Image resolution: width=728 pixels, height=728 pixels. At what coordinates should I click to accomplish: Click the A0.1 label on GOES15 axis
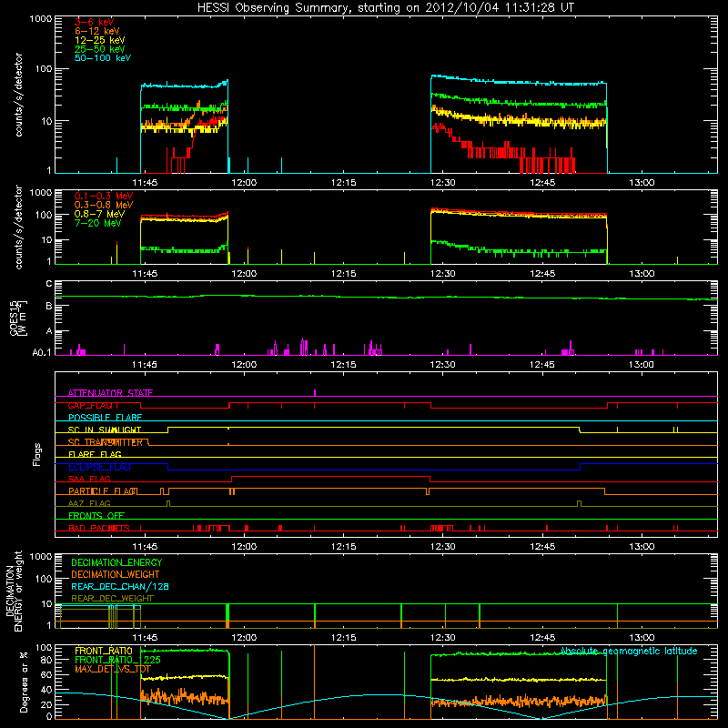42,353
